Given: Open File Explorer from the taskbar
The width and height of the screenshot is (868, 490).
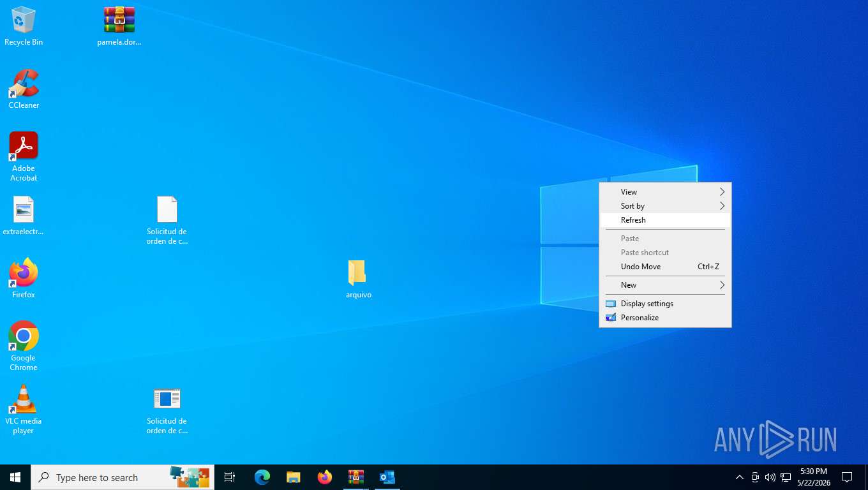Looking at the screenshot, I should (294, 477).
